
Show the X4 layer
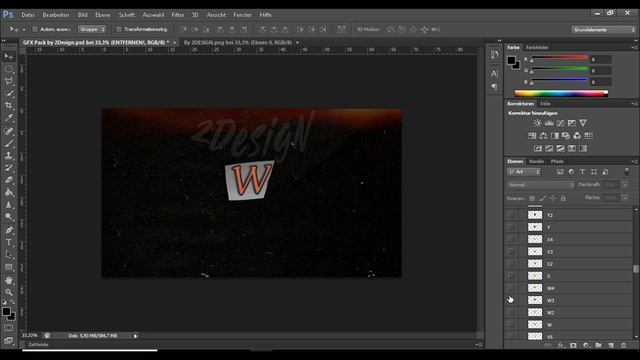[511, 239]
